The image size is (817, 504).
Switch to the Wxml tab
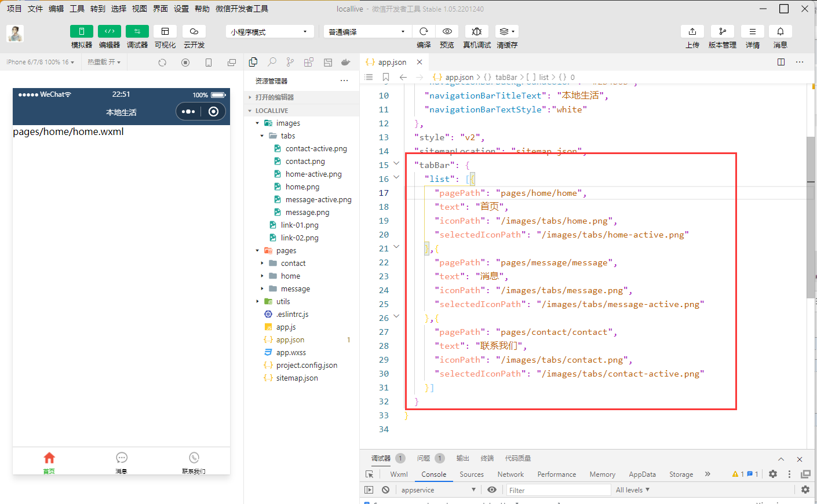coord(399,474)
